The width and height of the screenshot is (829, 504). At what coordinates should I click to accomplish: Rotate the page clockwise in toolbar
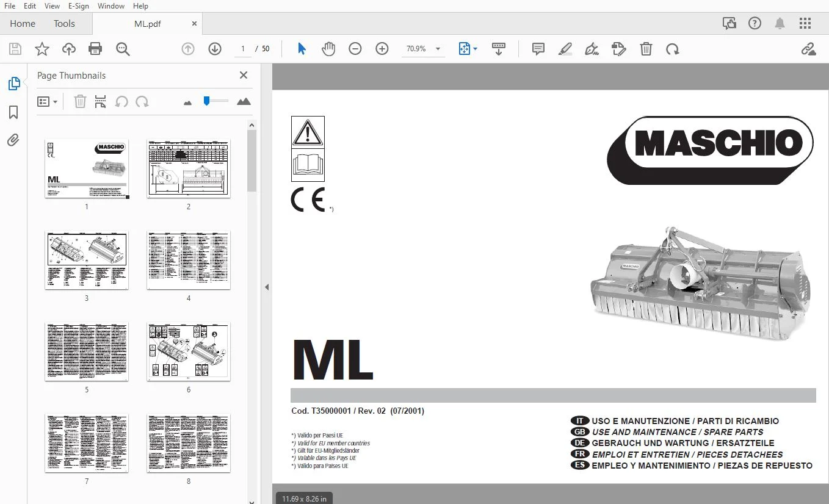pyautogui.click(x=673, y=49)
